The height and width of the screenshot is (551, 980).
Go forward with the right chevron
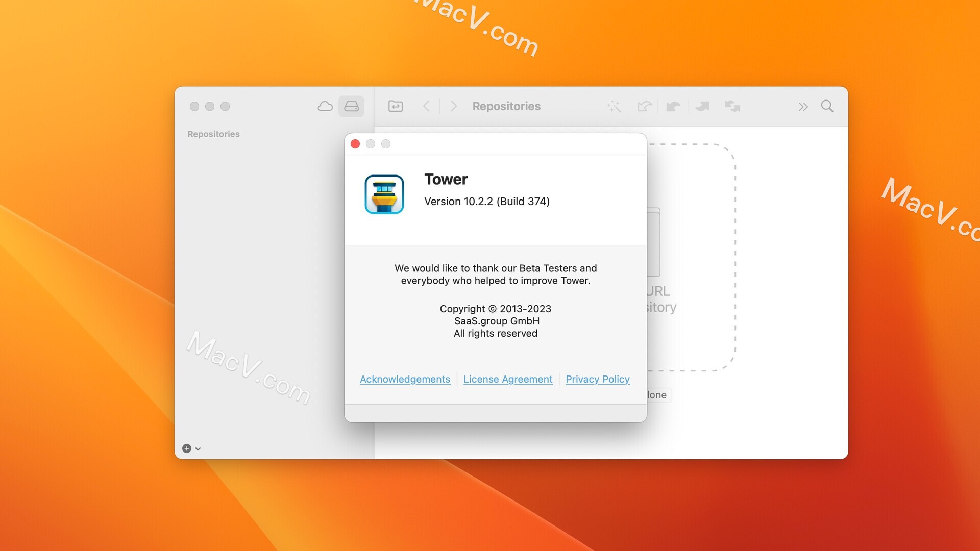453,106
